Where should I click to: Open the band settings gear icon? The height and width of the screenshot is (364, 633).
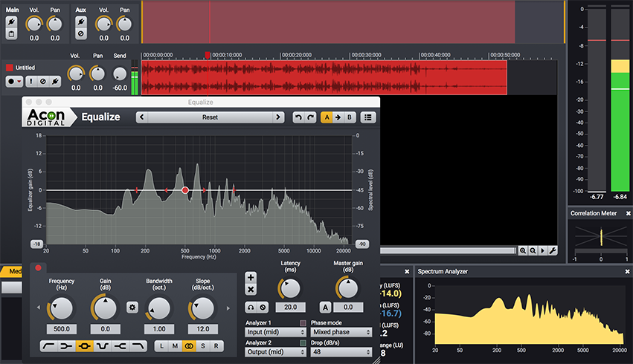pyautogui.click(x=133, y=307)
